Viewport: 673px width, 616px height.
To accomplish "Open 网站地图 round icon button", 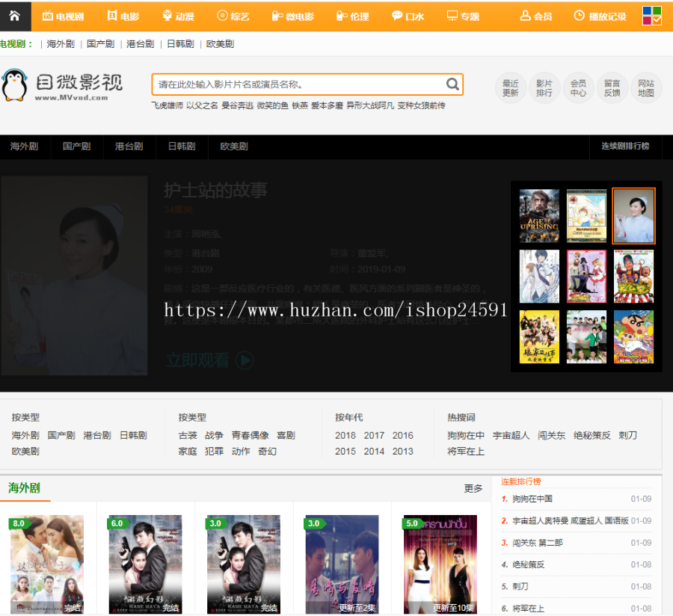I will [x=646, y=88].
